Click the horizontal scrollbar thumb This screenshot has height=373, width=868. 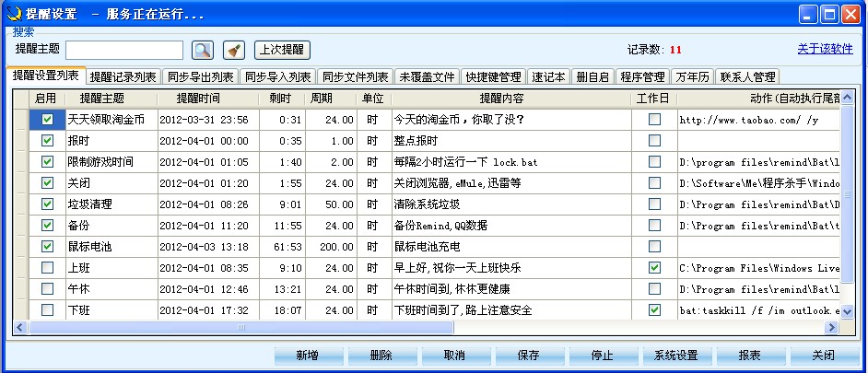(x=241, y=327)
